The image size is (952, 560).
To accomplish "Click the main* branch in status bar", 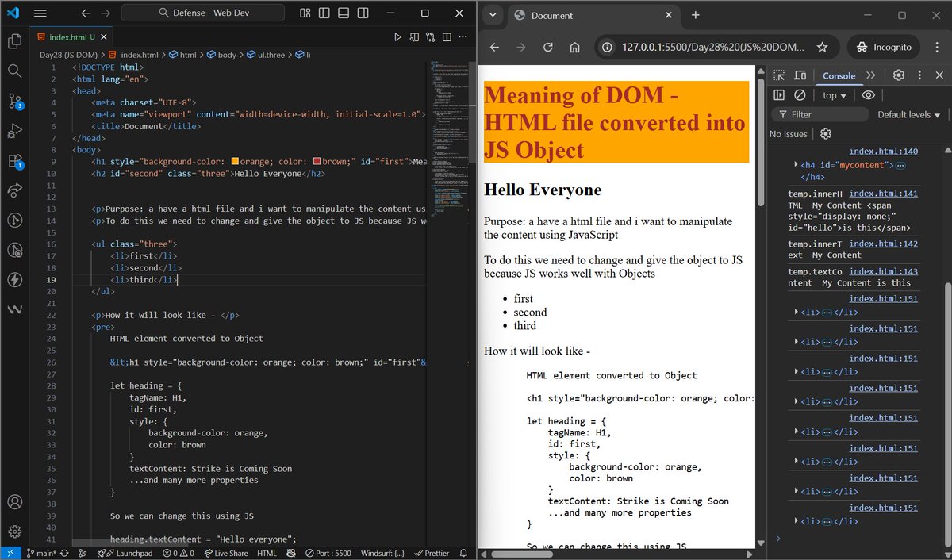I will click(40, 553).
